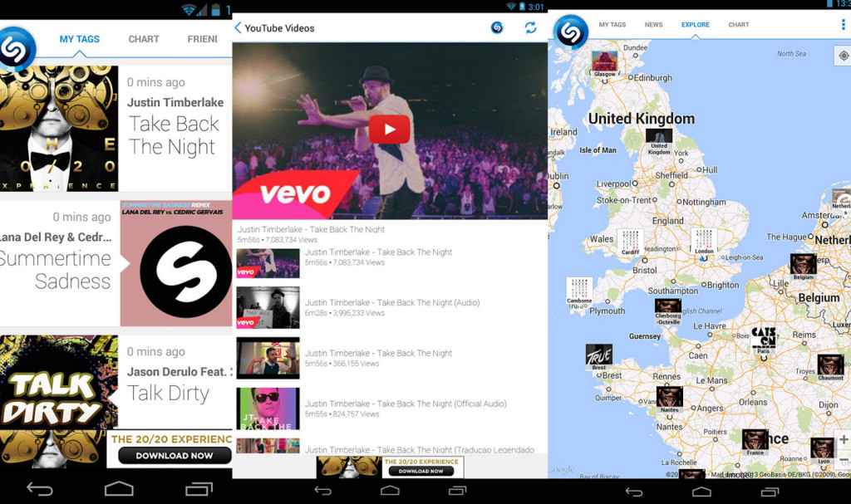Image resolution: width=851 pixels, height=504 pixels.
Task: Play the Justin Timberlake Vevo video
Action: click(389, 129)
